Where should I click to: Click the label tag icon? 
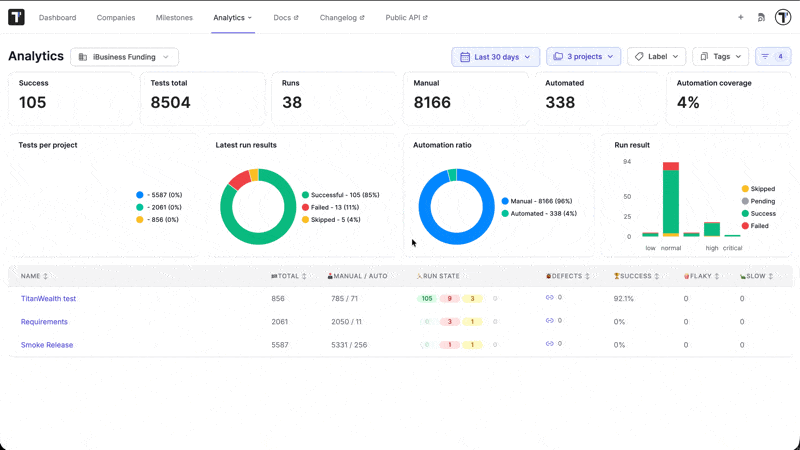coord(639,57)
